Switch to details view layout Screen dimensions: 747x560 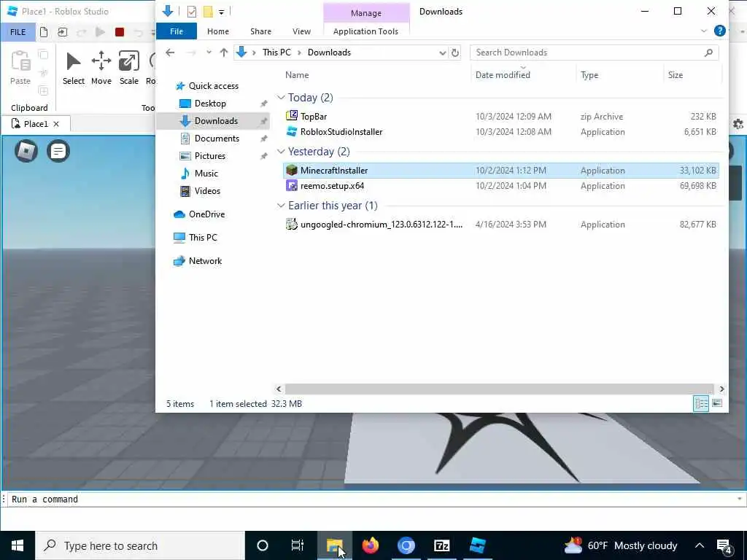coord(701,404)
